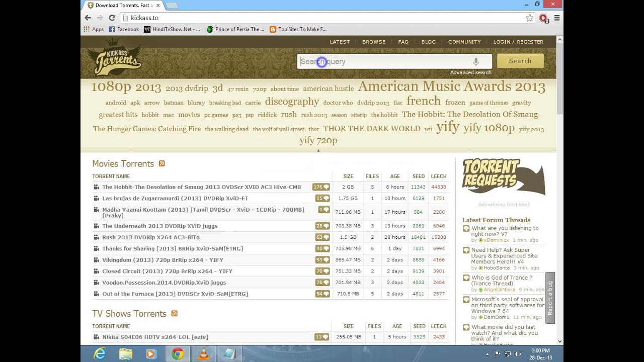This screenshot has height=362, width=644.
Task: Click the red extension icon in Chrome toolbar
Action: (544, 18)
